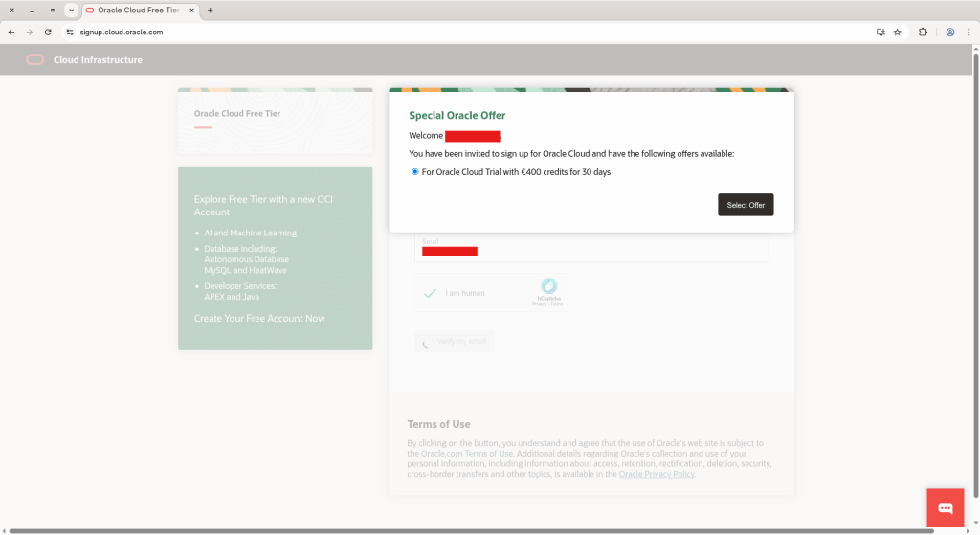Click the browser back arrow
This screenshot has width=980, height=535.
click(11, 32)
